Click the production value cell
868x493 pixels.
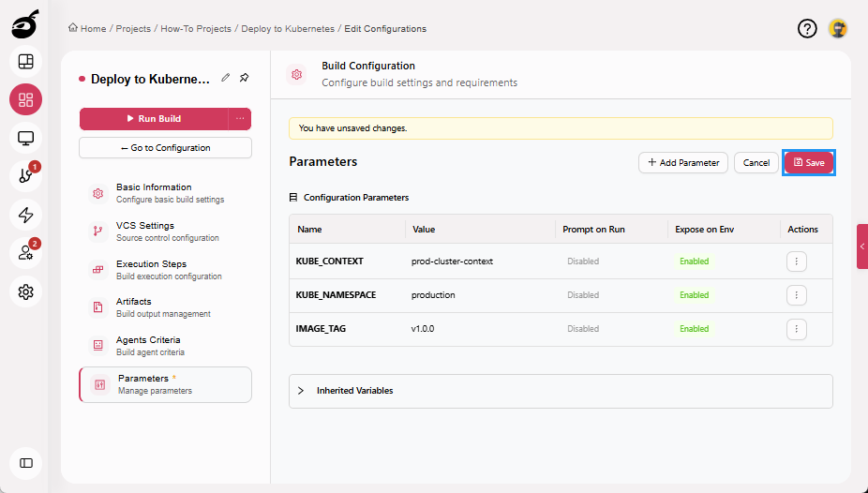tap(433, 295)
